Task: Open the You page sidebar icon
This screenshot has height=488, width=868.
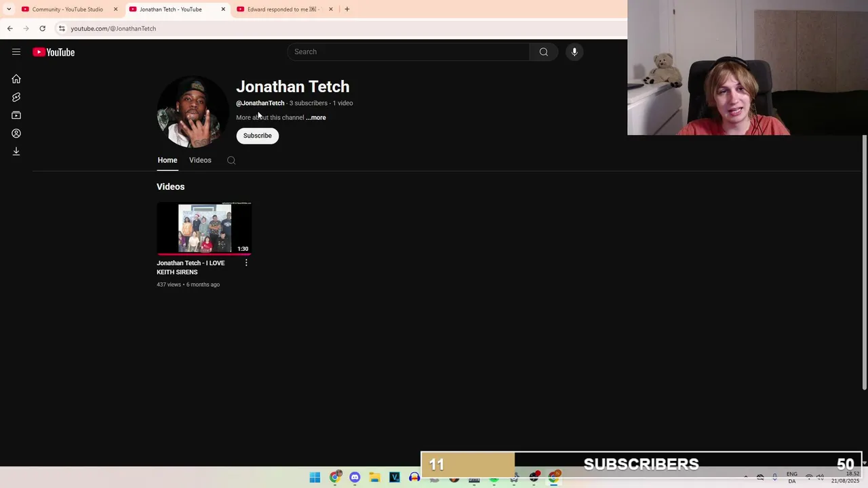Action: (x=16, y=134)
